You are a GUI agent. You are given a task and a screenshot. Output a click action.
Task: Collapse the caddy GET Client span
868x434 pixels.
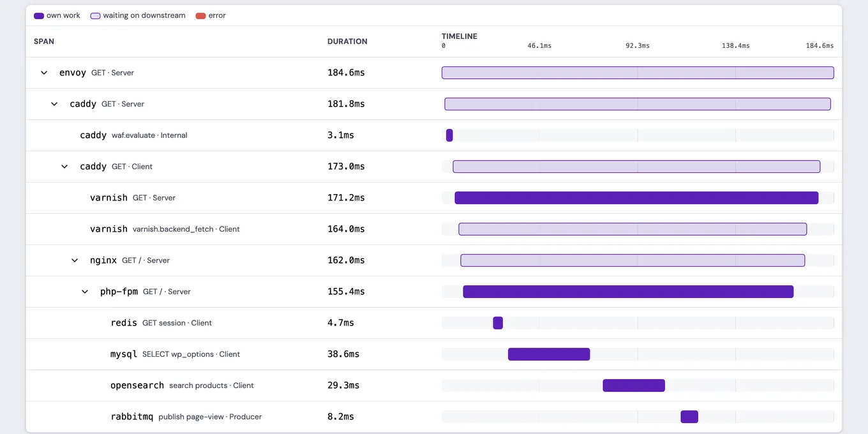click(64, 167)
